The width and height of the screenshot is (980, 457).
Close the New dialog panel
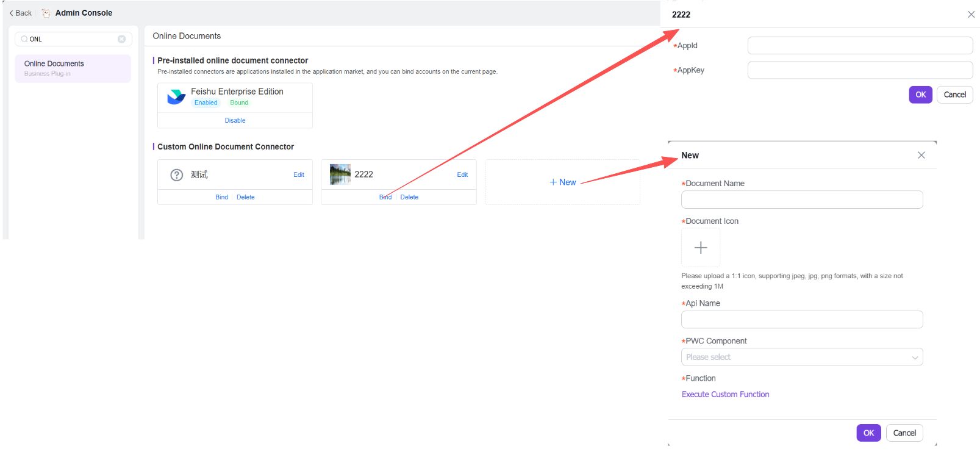point(921,156)
